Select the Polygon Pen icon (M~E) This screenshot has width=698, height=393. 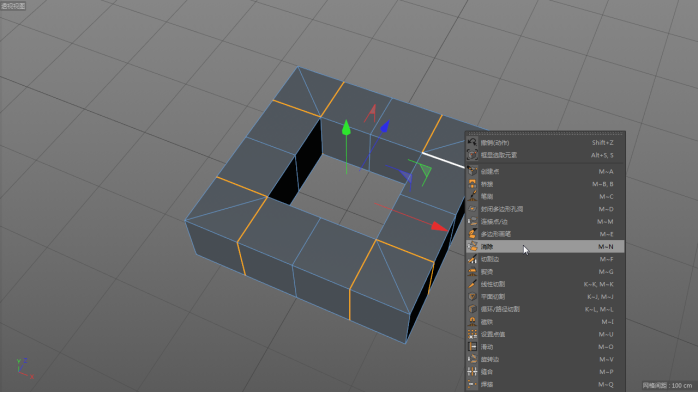[x=472, y=234]
